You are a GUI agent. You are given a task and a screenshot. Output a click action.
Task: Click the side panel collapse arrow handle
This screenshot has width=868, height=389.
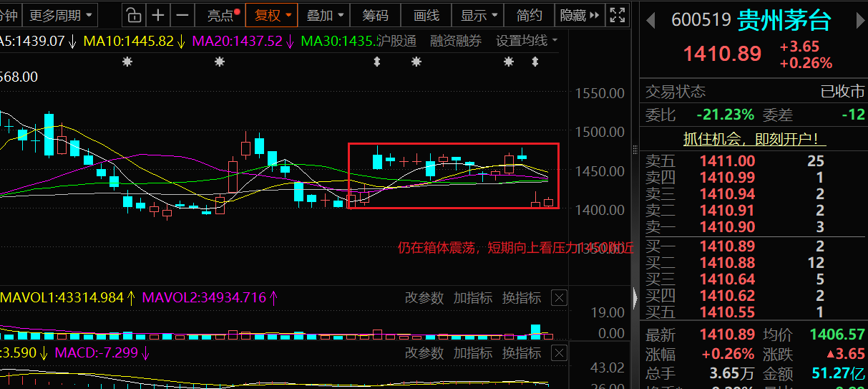[x=635, y=297]
